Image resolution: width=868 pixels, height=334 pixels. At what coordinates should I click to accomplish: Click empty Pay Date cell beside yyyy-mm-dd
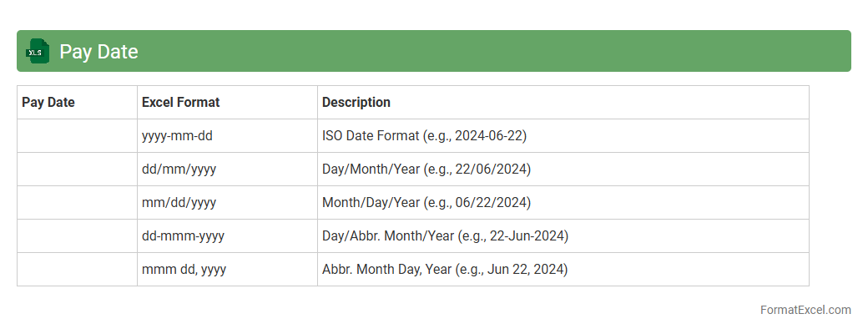(x=77, y=136)
